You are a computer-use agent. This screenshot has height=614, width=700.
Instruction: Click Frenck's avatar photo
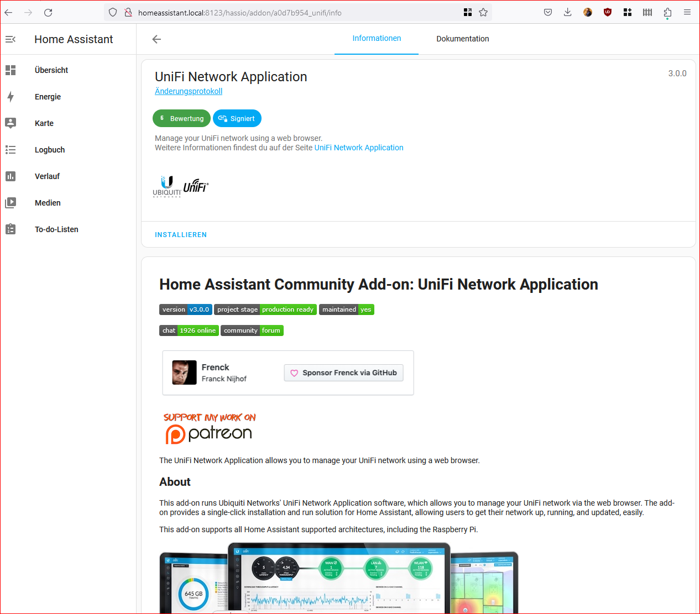184,372
